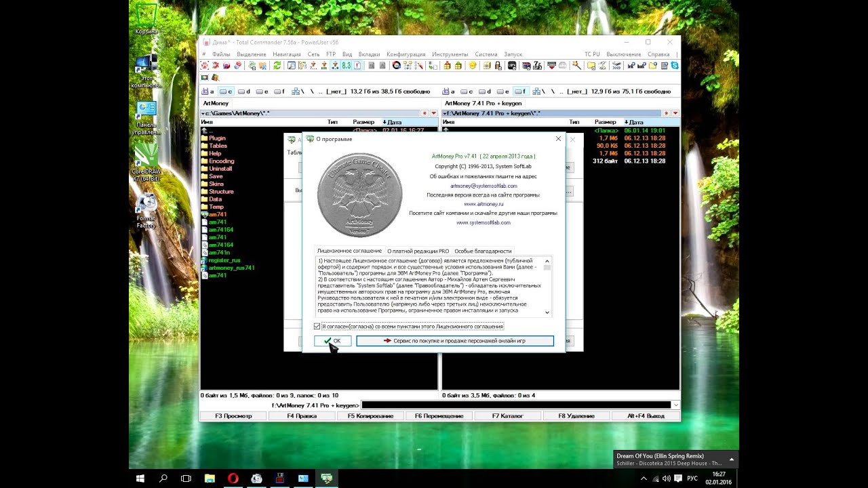Toggle the license agreement checkbox
The width and height of the screenshot is (868, 488).
[x=317, y=327]
